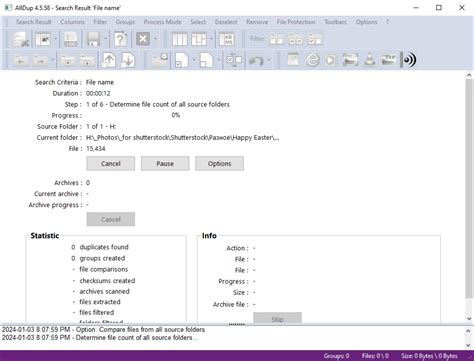Click the folder with right arrow icon
474x361 pixels.
40,61
